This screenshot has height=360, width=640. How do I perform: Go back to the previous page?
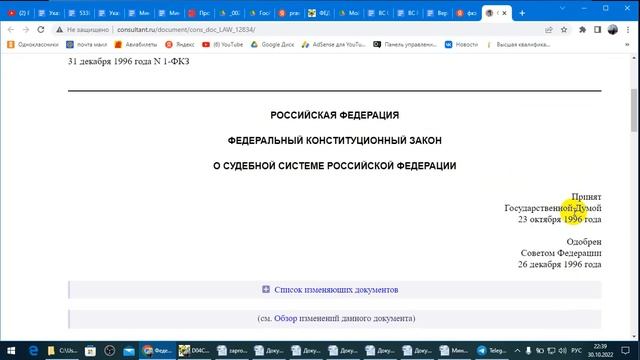pos(11,29)
